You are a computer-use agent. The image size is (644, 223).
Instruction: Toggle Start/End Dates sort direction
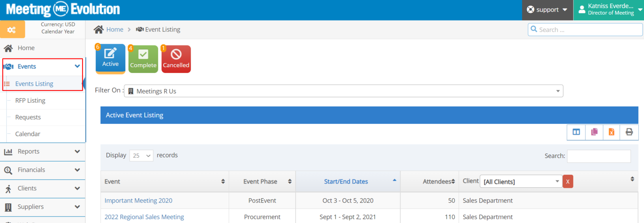coord(394,180)
